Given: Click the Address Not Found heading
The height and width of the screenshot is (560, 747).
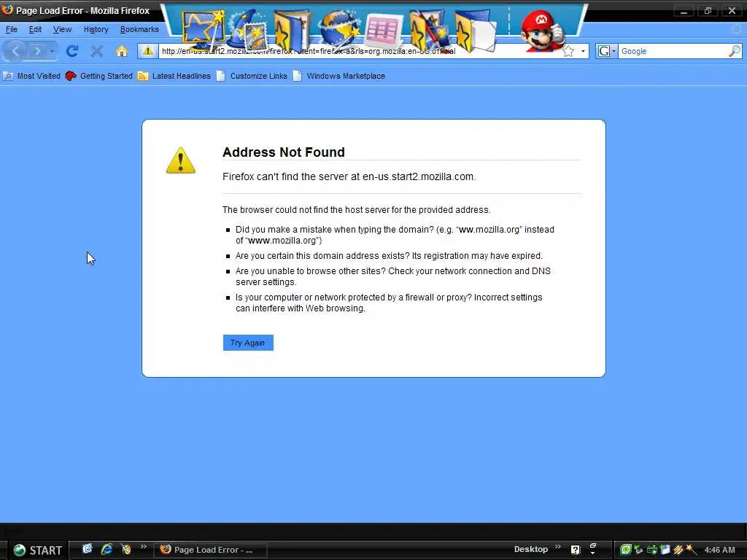Looking at the screenshot, I should (284, 152).
